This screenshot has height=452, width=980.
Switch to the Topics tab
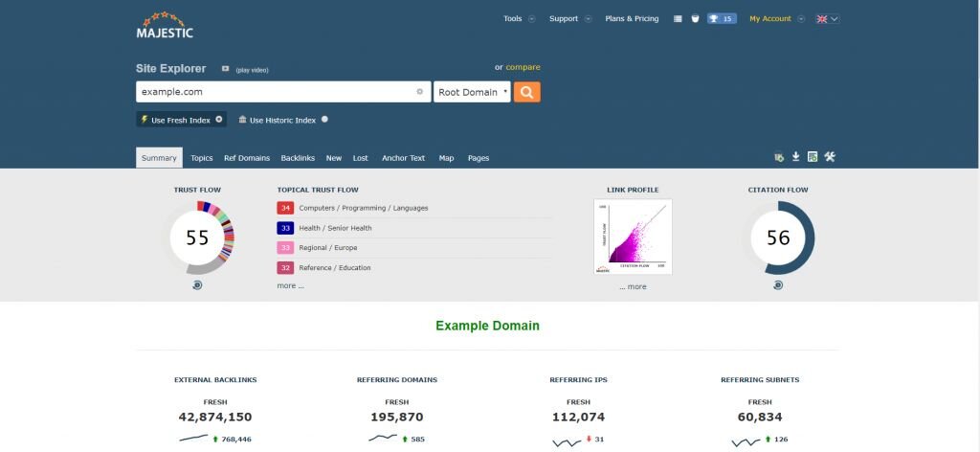[202, 158]
